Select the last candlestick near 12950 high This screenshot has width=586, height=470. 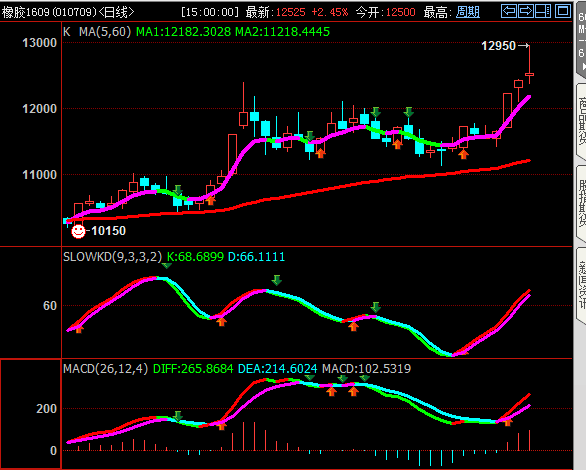tap(530, 64)
